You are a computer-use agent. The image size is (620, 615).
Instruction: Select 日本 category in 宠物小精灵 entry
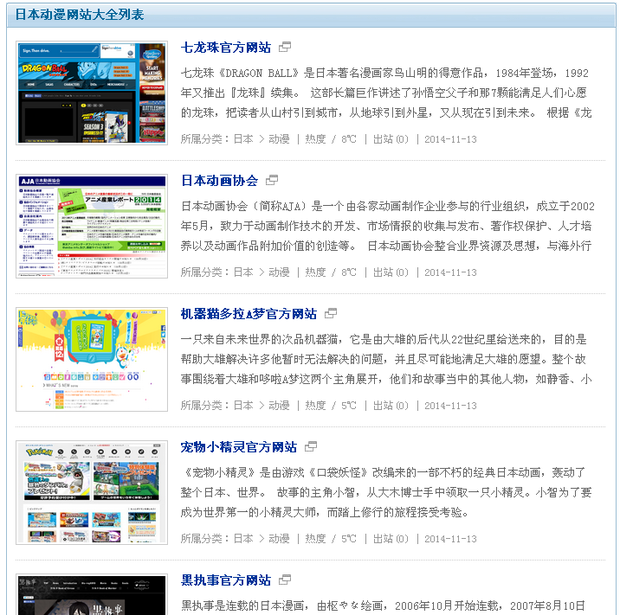pos(243,539)
